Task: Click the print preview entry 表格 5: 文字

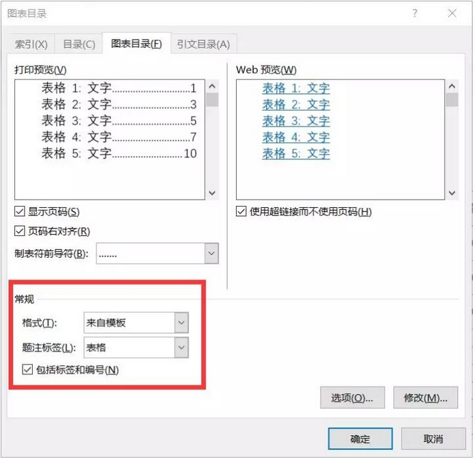Action: tap(119, 154)
